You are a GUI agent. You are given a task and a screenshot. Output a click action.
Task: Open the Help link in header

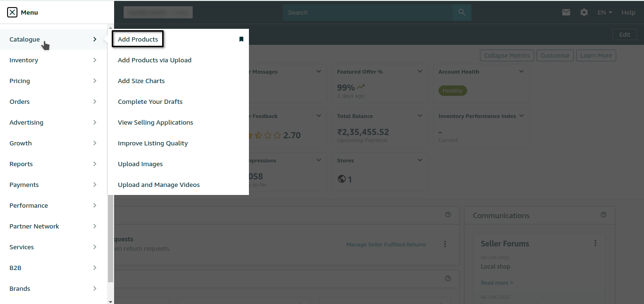tap(628, 12)
